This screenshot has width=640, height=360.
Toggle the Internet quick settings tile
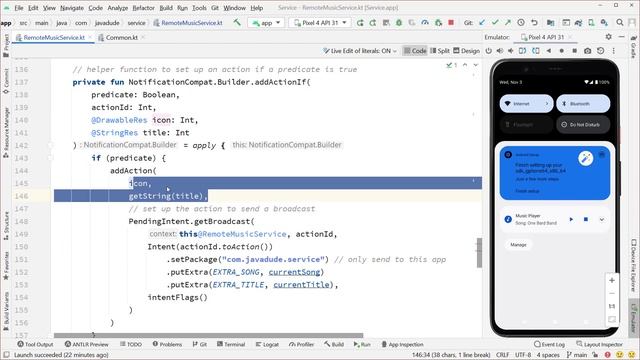point(527,104)
